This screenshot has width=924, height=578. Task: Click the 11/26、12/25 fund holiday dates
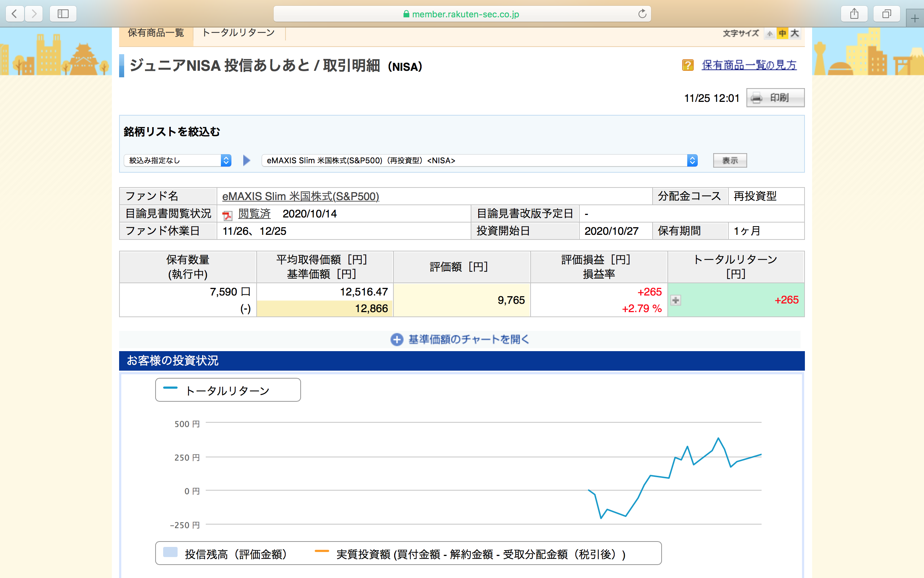(x=254, y=231)
